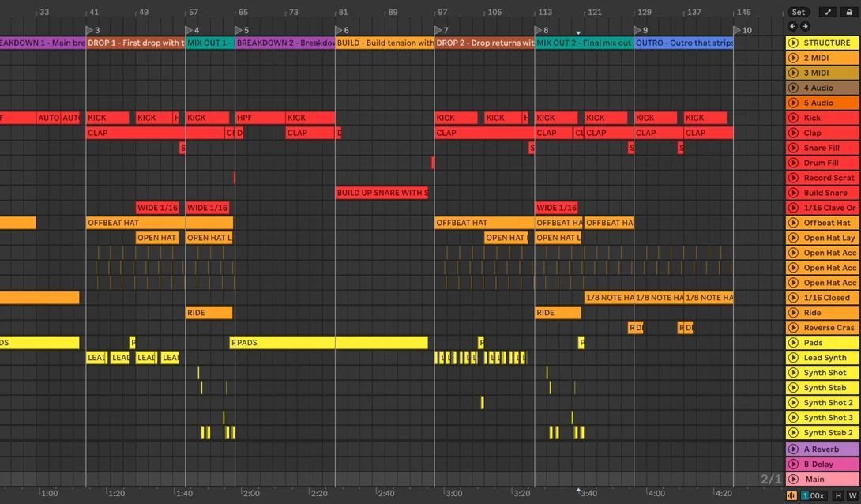
Task: Click the Set locator button
Action: (799, 12)
